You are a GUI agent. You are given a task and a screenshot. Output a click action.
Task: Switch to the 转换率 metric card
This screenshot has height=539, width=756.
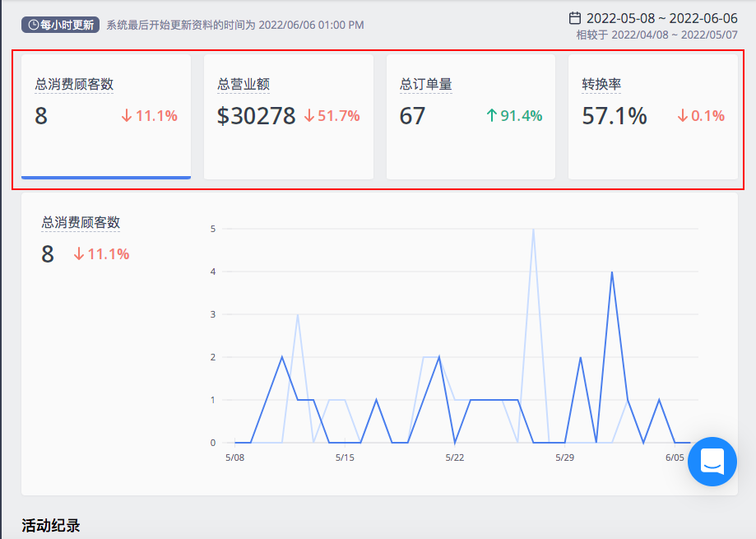[653, 117]
